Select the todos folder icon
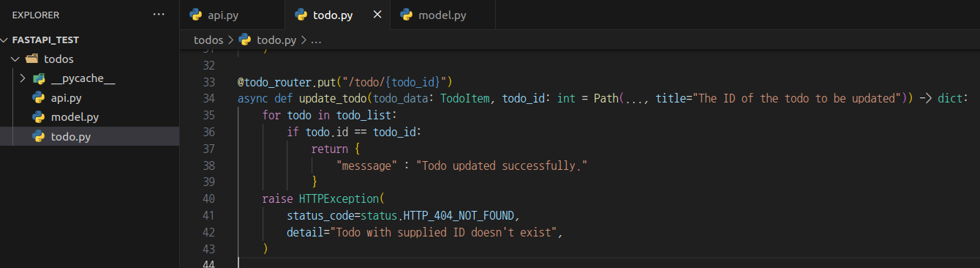980x268 pixels. coord(31,59)
